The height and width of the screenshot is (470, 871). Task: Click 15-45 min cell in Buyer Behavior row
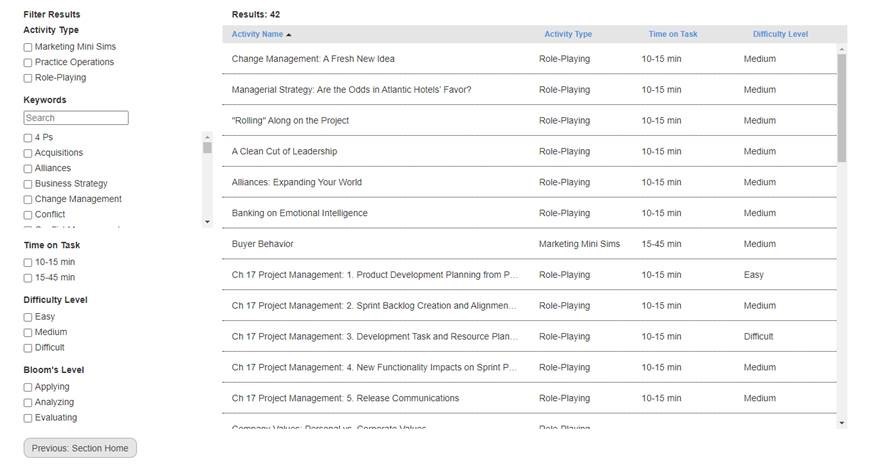[661, 244]
